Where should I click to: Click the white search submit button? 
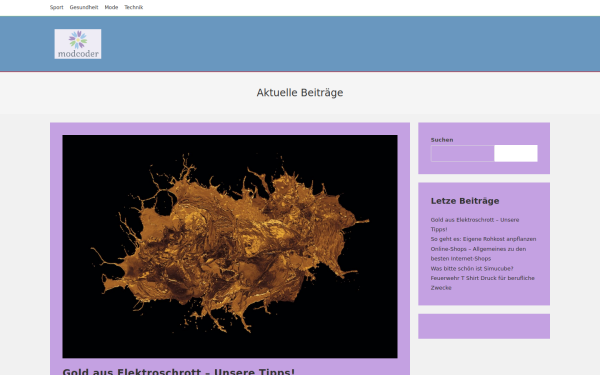(516, 153)
